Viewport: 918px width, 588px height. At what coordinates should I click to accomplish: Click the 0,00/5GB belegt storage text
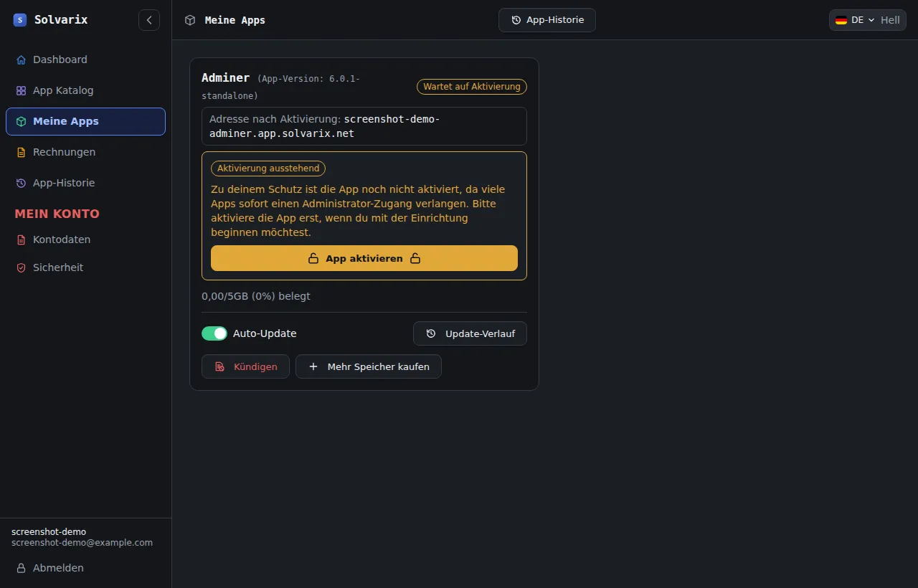(256, 296)
